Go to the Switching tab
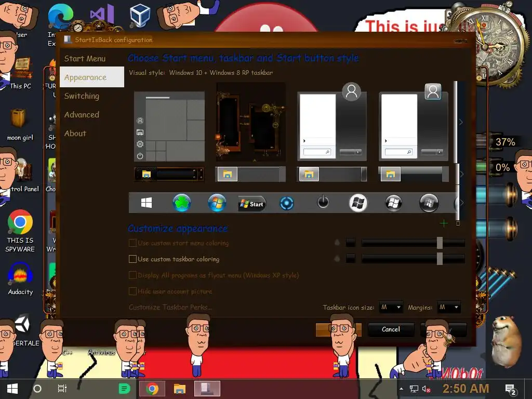Viewport: 532px width, 399px height. tap(82, 96)
